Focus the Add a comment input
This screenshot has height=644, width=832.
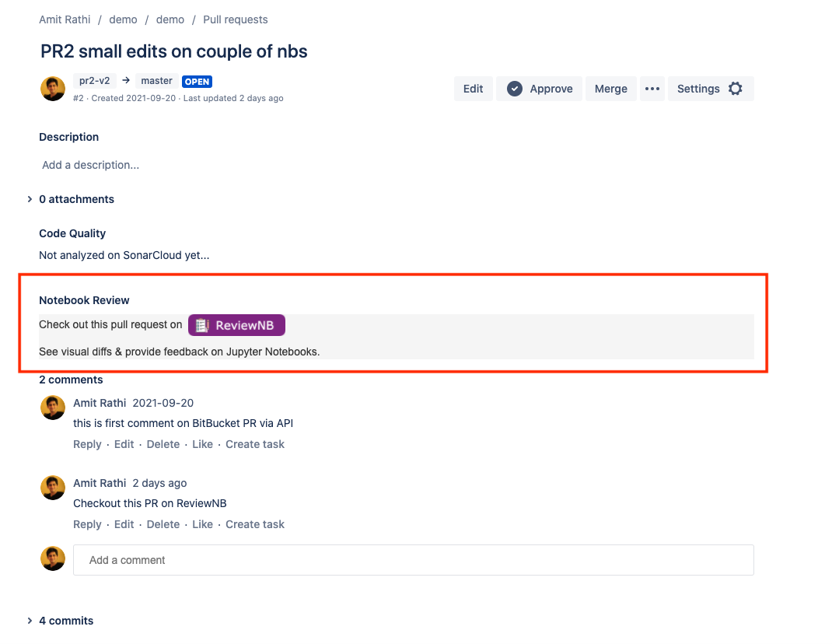(414, 560)
